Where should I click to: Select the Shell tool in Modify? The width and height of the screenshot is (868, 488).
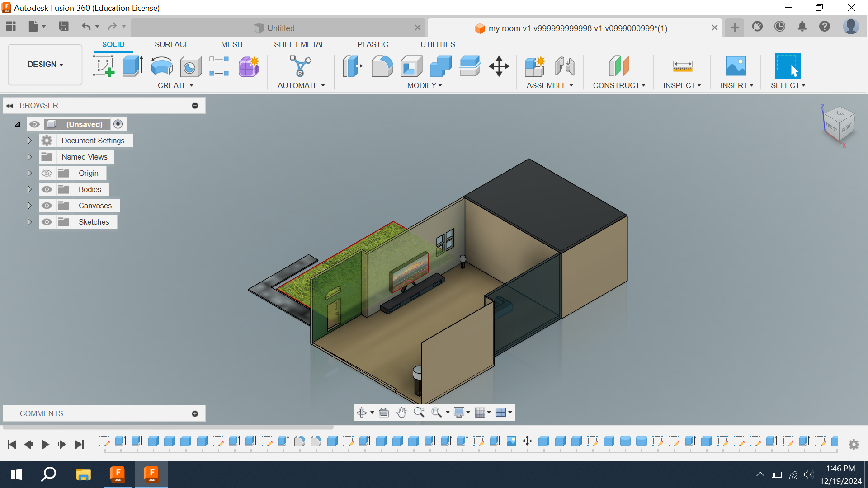[413, 66]
